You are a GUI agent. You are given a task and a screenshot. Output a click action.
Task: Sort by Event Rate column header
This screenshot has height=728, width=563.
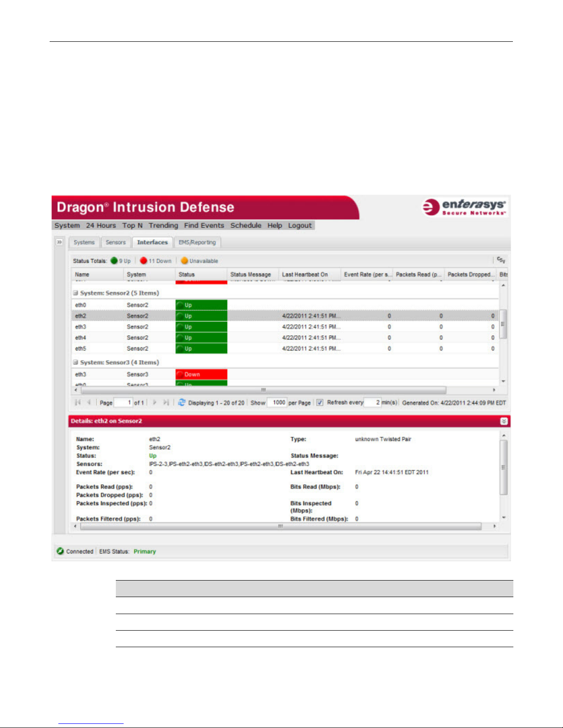tap(367, 274)
